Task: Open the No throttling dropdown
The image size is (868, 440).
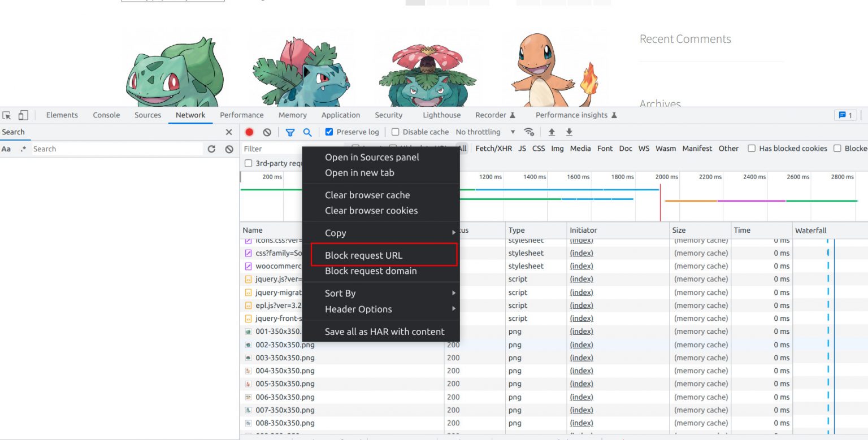Action: click(x=485, y=132)
